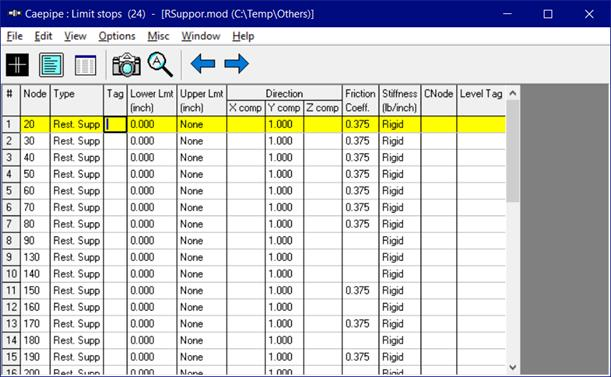Open the Misc menu
This screenshot has height=377, width=611.
point(158,36)
